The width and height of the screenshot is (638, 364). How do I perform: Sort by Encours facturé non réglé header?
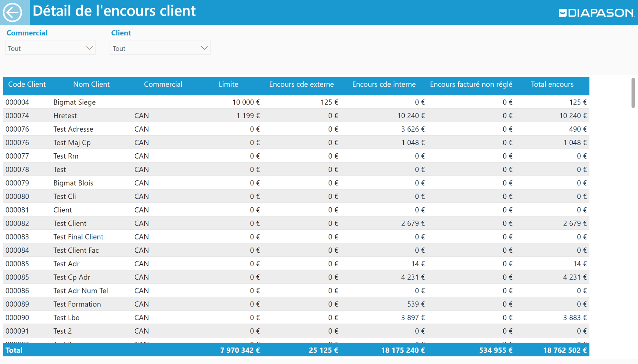(471, 84)
